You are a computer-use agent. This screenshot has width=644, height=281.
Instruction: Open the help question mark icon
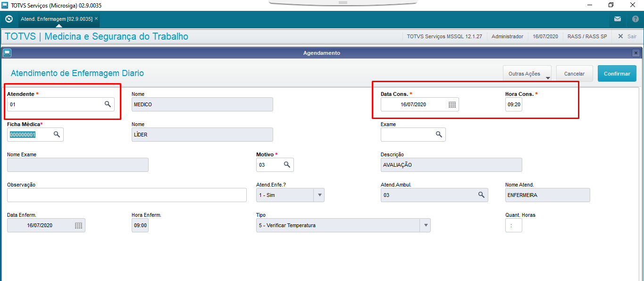pyautogui.click(x=635, y=19)
